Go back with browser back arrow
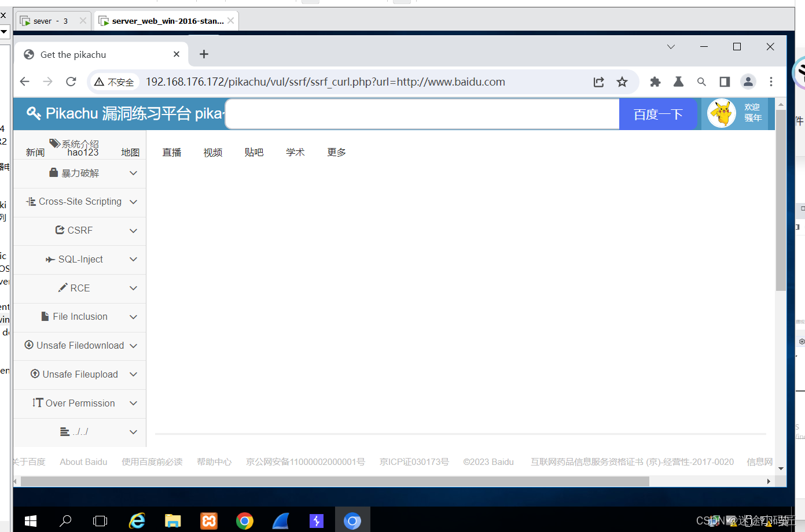Screen dimensions: 805x532 pyautogui.click(x=24, y=82)
